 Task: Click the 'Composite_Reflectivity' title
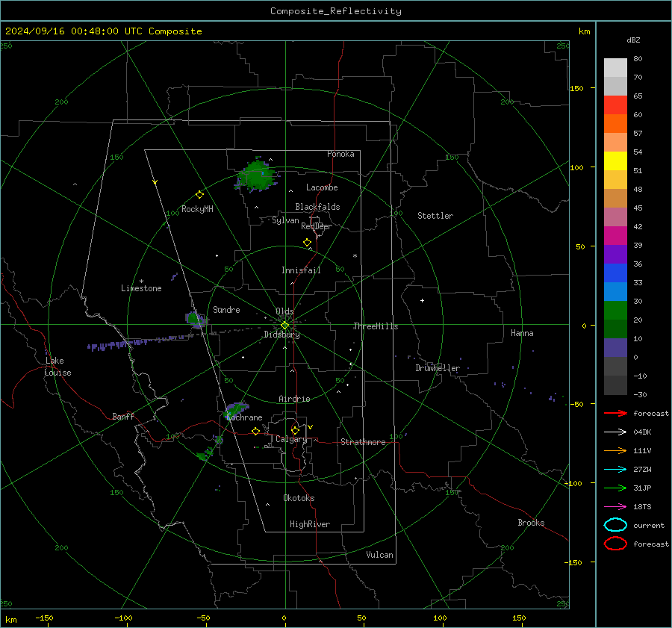coord(335,11)
